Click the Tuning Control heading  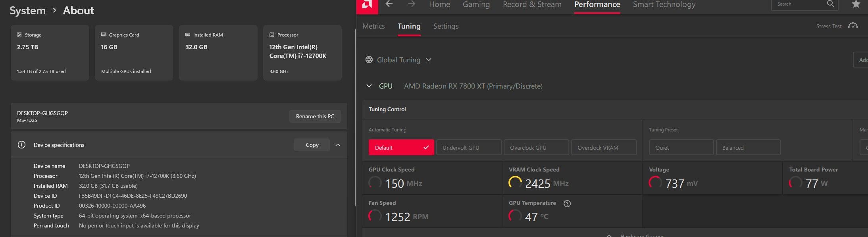[387, 109]
